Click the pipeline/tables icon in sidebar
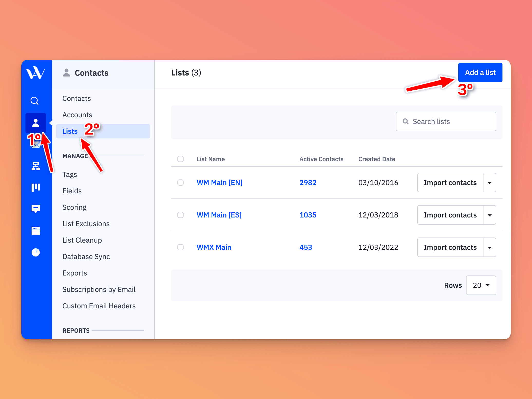The height and width of the screenshot is (399, 532). [x=36, y=187]
